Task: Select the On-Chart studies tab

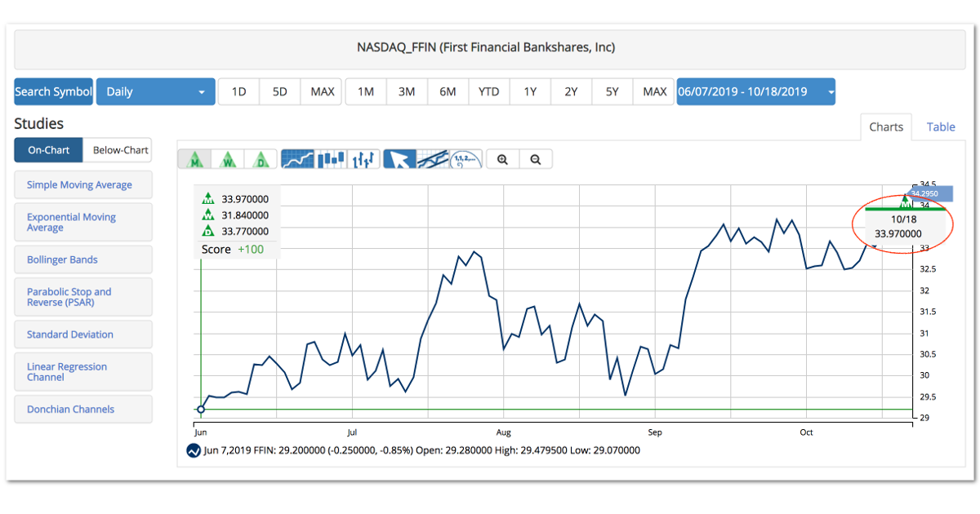Action: [49, 150]
